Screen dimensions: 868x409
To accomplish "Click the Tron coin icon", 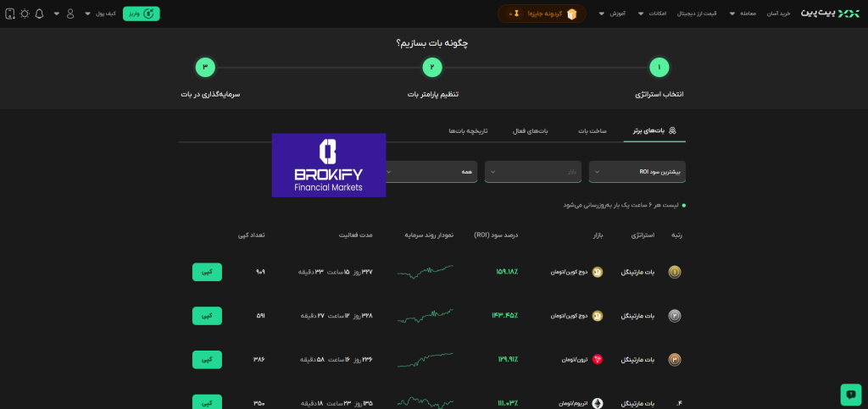I will click(598, 360).
